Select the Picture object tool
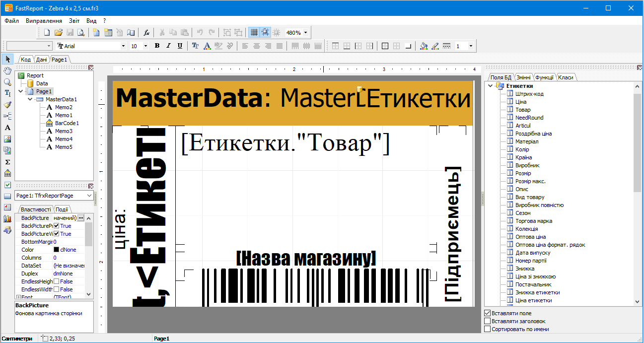Screen dimensions: 644x343 7,138
